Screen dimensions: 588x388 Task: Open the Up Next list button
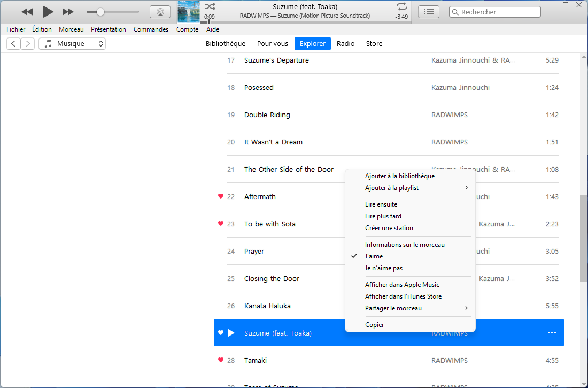pyautogui.click(x=429, y=12)
